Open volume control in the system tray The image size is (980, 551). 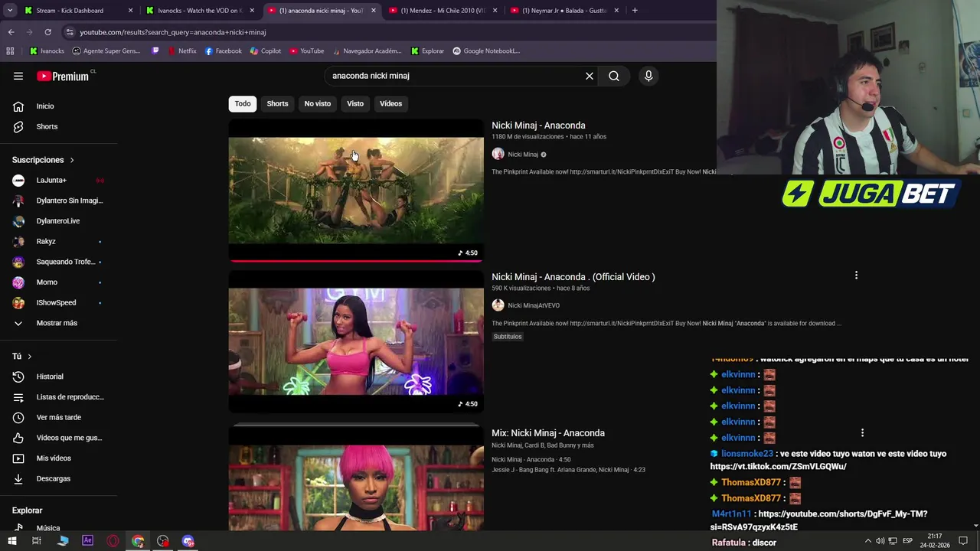click(880, 541)
